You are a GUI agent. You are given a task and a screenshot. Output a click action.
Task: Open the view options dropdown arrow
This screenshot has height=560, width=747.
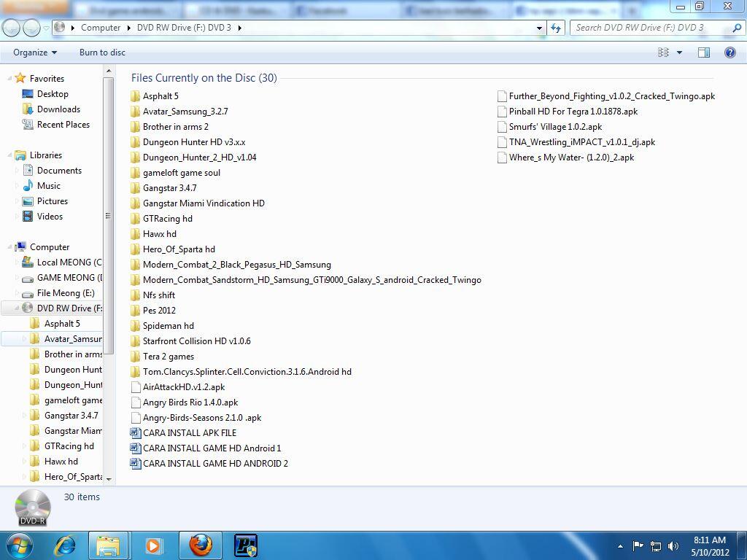679,52
